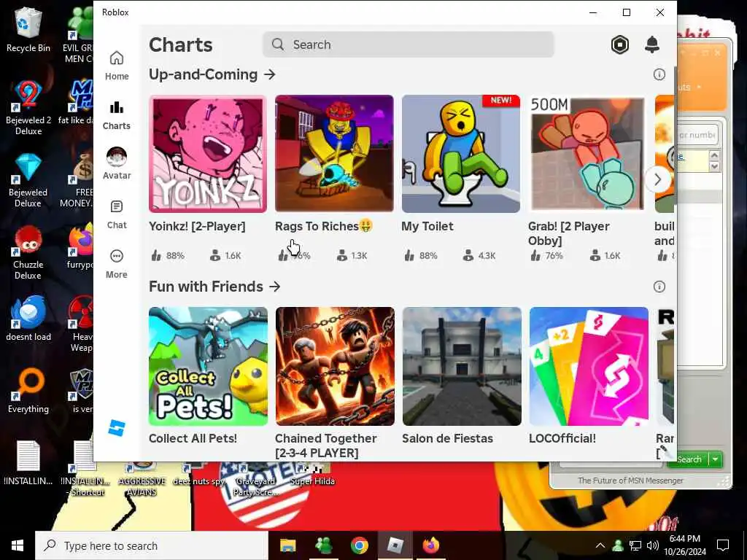Expand the Up-and-Coming chart list

(270, 74)
